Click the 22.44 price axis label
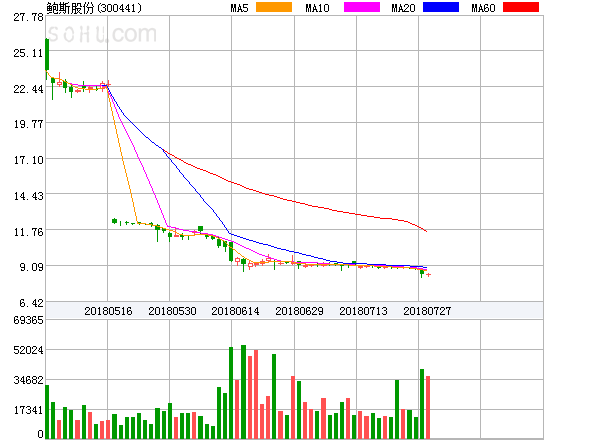Viewport: 600px width, 440px height. (x=28, y=89)
